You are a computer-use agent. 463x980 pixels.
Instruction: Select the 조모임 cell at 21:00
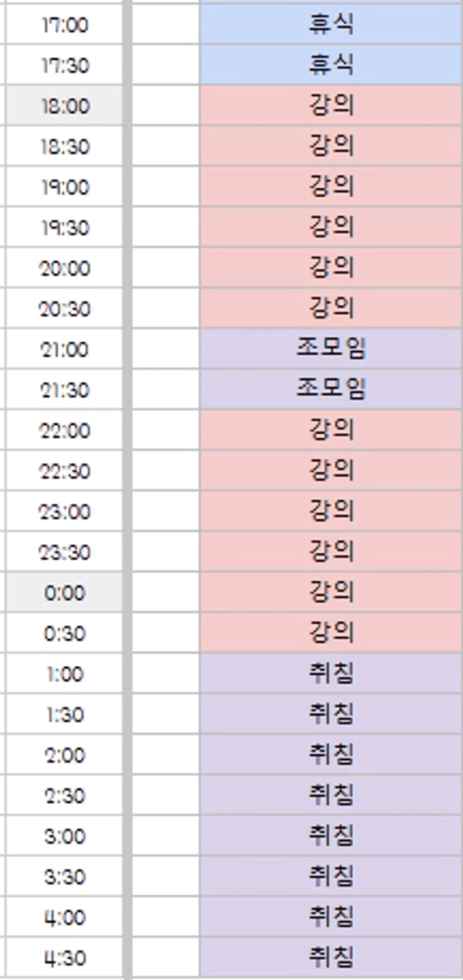click(x=331, y=349)
